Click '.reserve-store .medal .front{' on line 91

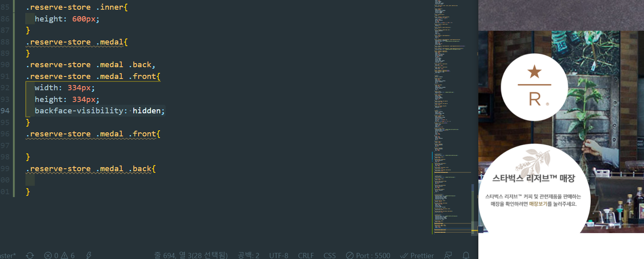(93, 76)
